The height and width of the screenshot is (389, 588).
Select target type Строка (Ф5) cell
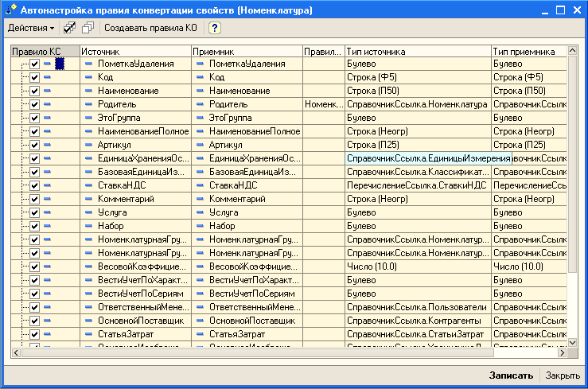pyautogui.click(x=529, y=77)
